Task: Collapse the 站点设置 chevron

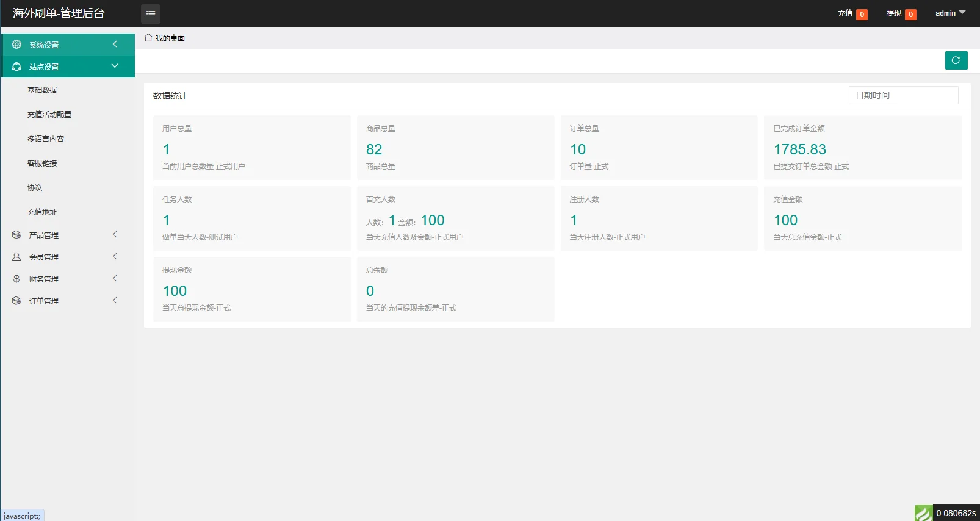Action: coord(115,66)
